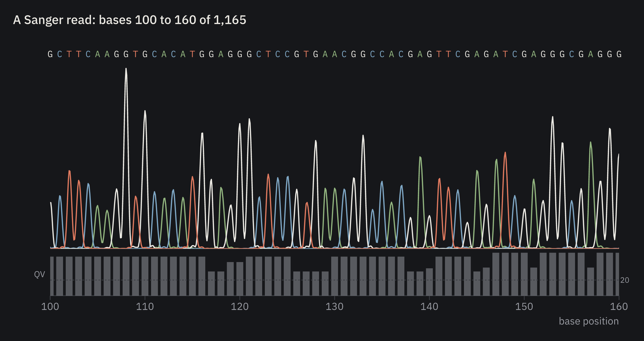
Task: Click the first base letter of the sequence
Action: tap(50, 55)
